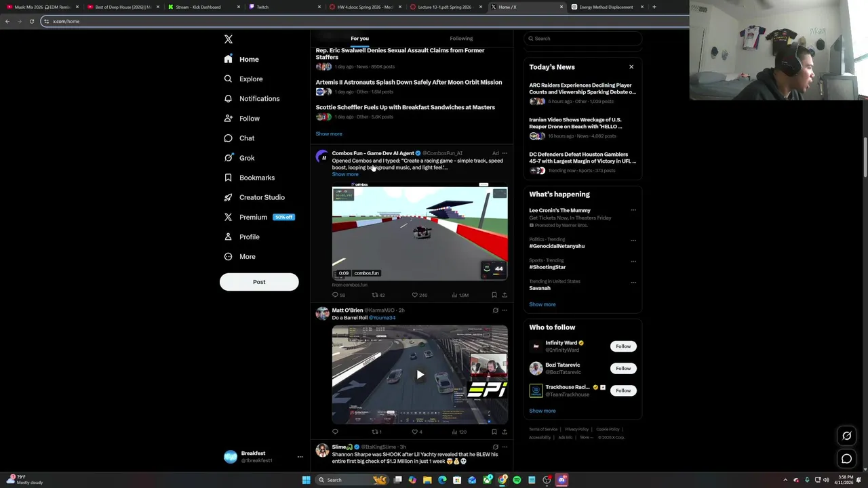Open options for Lee Cronin's The Mummy
This screenshot has width=868, height=488.
point(633,210)
